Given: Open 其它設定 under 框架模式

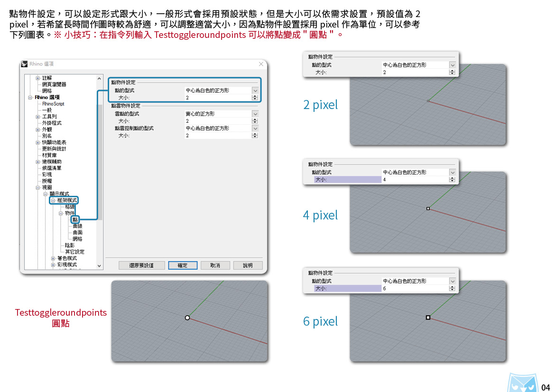Looking at the screenshot, I should pyautogui.click(x=74, y=252).
